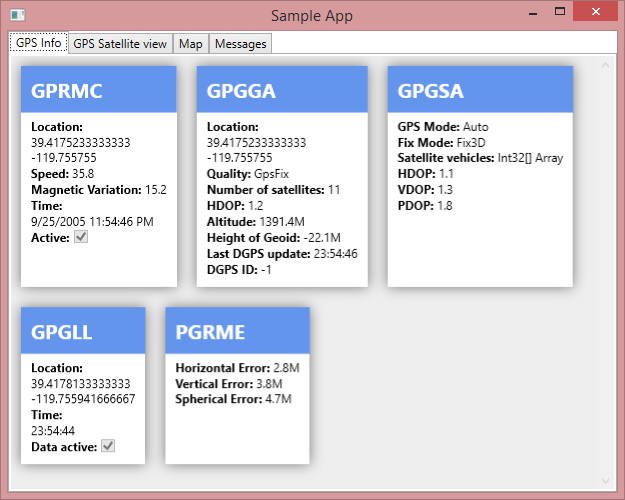The image size is (625, 500).
Task: Click Horizontal Error: 2.8M
Action: (x=238, y=368)
